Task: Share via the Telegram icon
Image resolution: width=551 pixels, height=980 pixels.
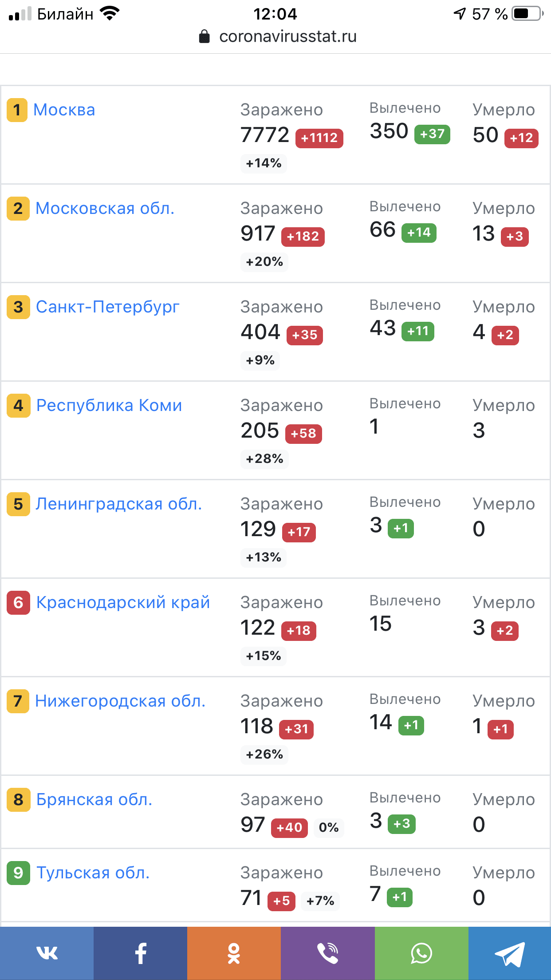Action: (510, 953)
